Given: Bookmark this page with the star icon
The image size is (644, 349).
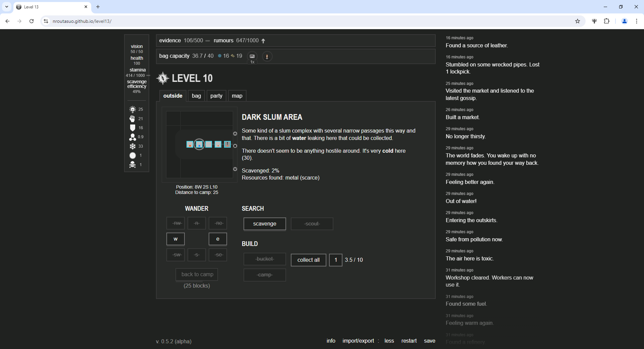Looking at the screenshot, I should pyautogui.click(x=578, y=21).
